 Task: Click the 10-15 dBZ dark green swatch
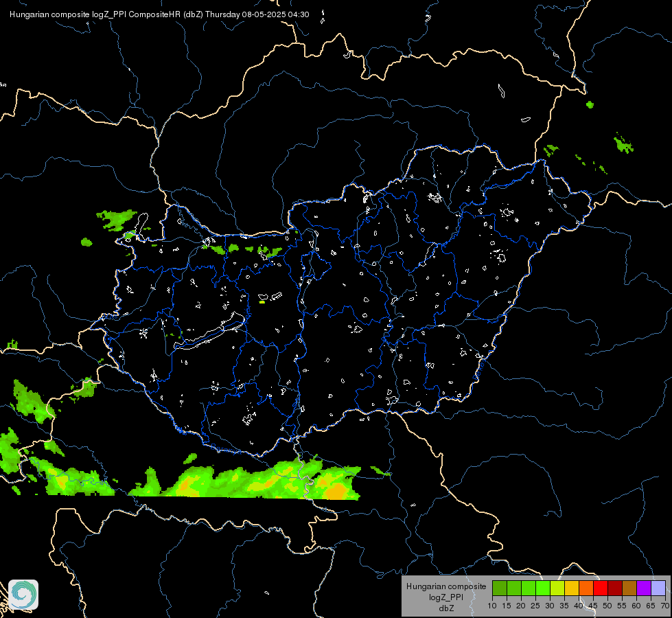click(x=500, y=588)
